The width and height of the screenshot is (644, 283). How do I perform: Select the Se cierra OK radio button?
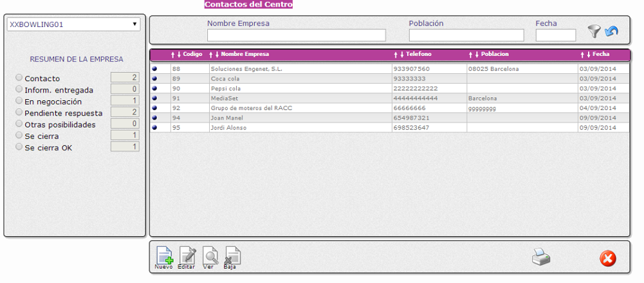[19, 147]
